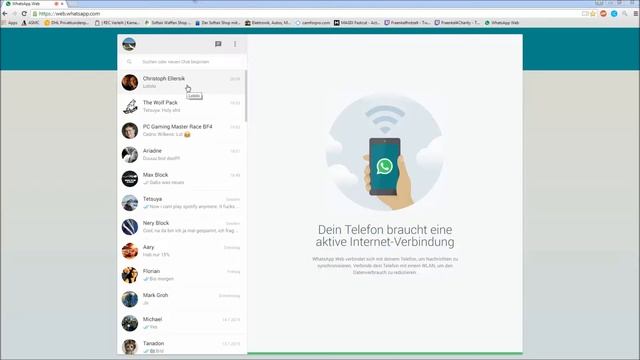Open the PC Gaming Master Race BF4 chat

pos(182,130)
